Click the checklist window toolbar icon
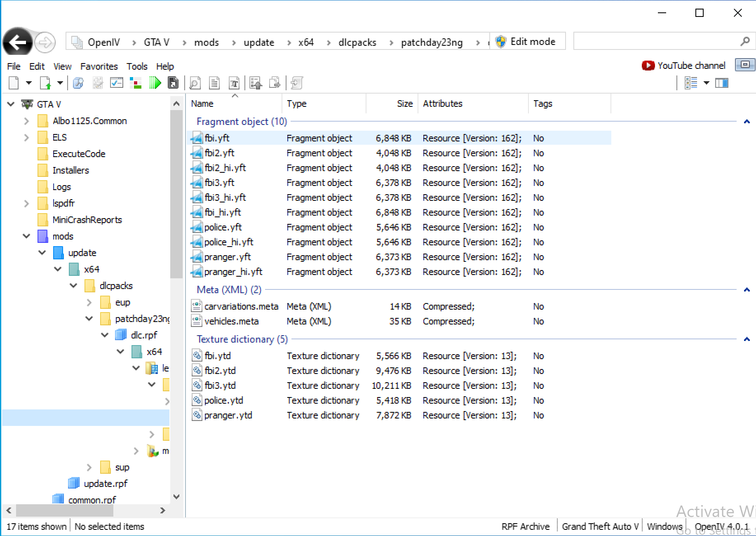 [117, 83]
